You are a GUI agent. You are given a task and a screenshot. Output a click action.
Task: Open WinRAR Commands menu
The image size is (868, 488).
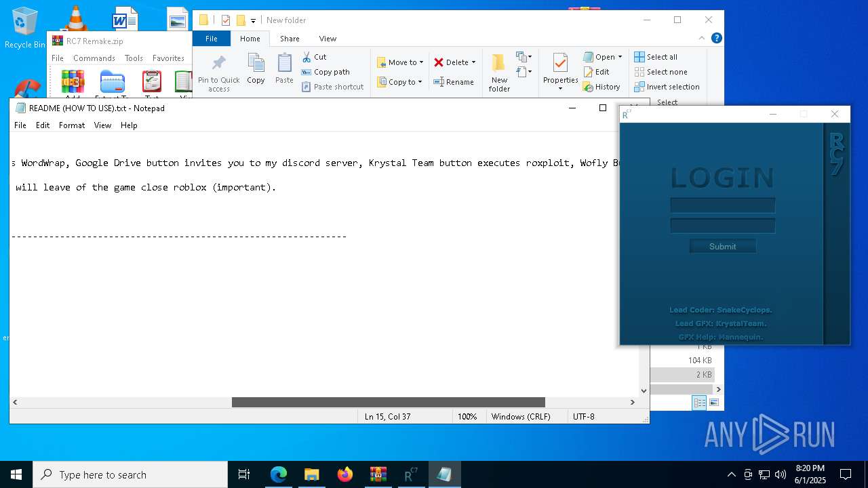pos(94,58)
